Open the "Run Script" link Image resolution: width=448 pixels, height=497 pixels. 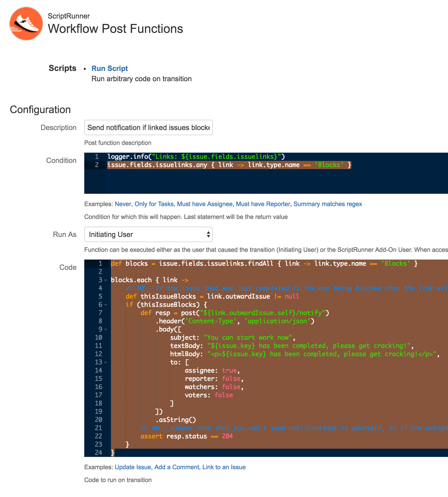[109, 68]
